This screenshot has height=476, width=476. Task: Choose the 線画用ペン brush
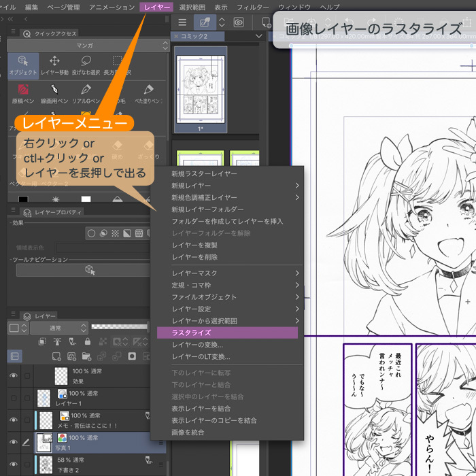pyautogui.click(x=54, y=94)
